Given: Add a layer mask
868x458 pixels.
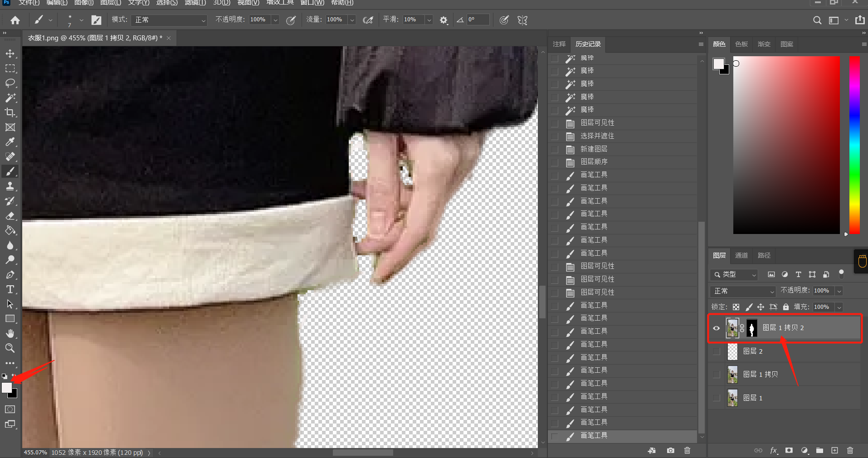Looking at the screenshot, I should click(x=789, y=450).
